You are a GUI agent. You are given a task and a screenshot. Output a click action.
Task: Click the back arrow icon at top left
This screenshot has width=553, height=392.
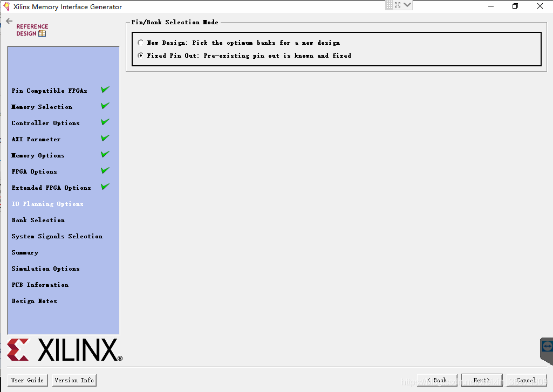9,21
